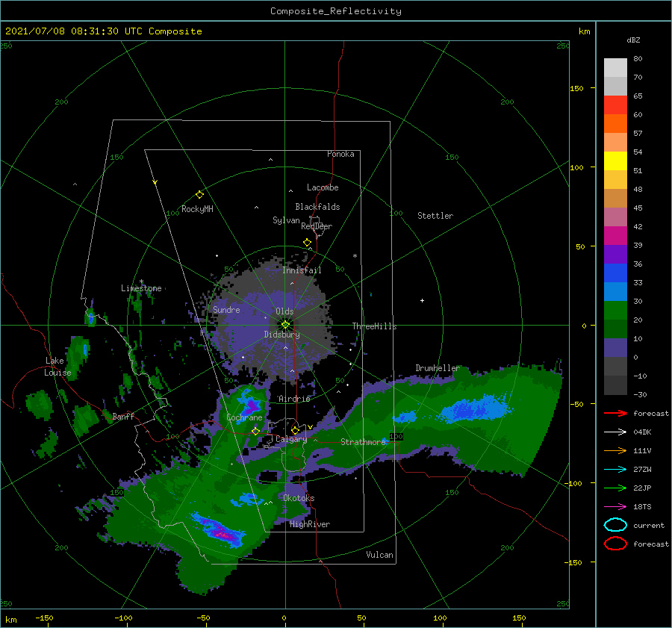Click the Calgary city label
The image size is (672, 628).
click(291, 439)
